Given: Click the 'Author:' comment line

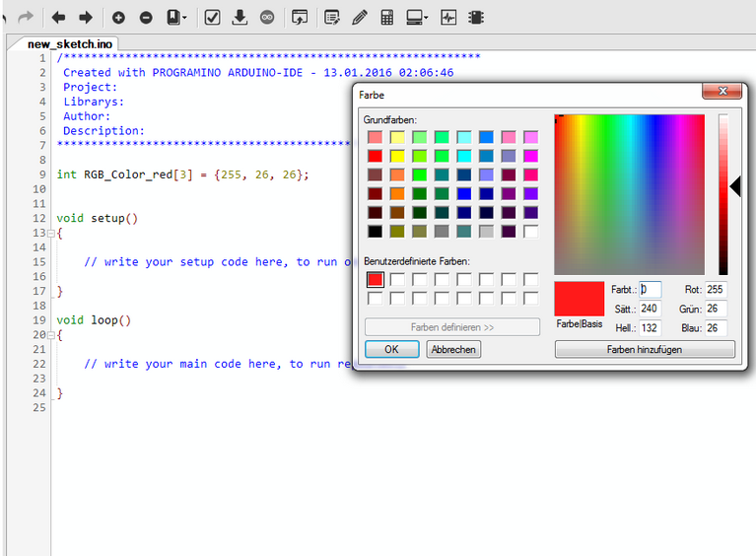Looking at the screenshot, I should coord(87,116).
